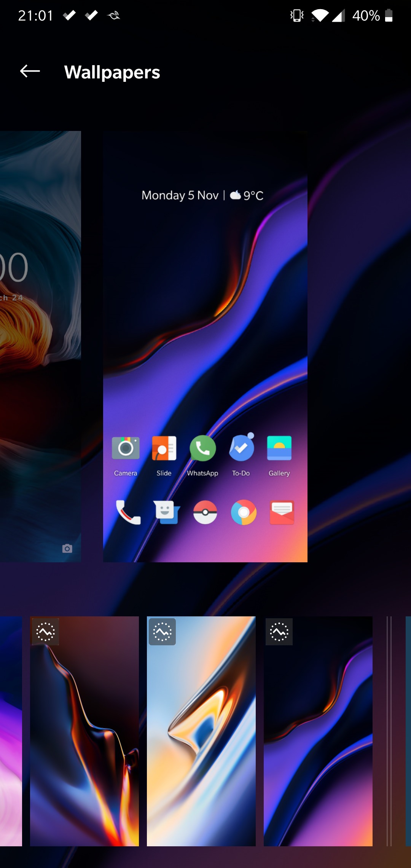The height and width of the screenshot is (868, 411).
Task: Tap the phone dialer dock icon
Action: (x=128, y=512)
